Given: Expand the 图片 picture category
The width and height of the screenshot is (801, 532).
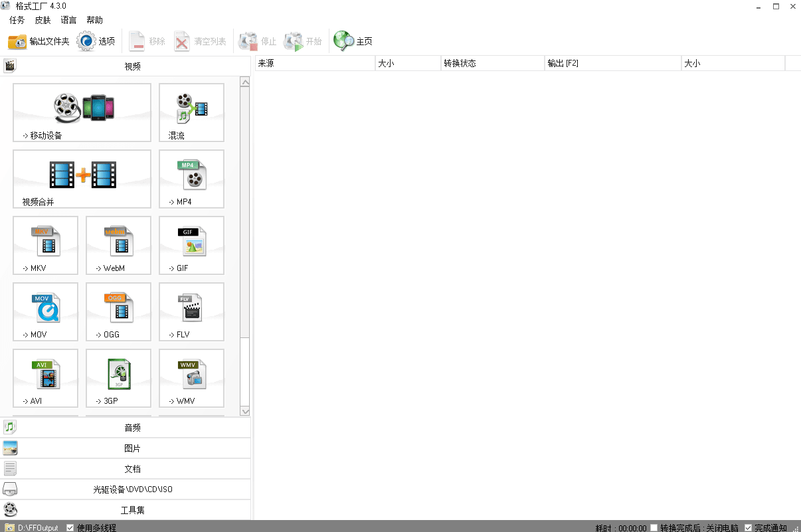Looking at the screenshot, I should (126, 448).
